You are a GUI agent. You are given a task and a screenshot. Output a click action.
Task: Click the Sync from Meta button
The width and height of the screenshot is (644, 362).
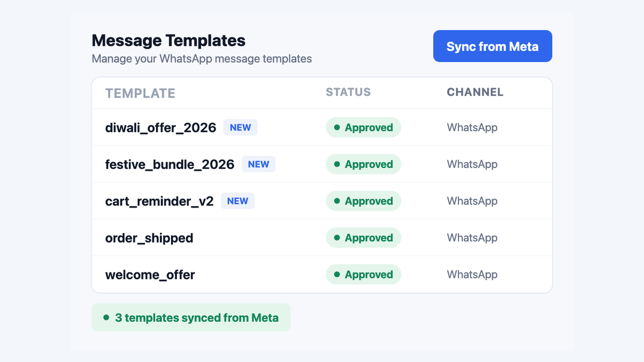(493, 46)
